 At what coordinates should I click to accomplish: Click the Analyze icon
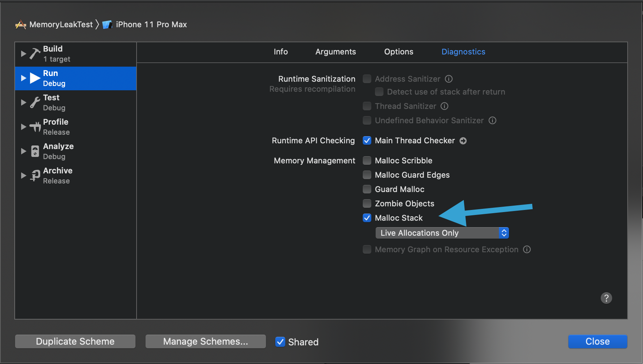pos(35,151)
